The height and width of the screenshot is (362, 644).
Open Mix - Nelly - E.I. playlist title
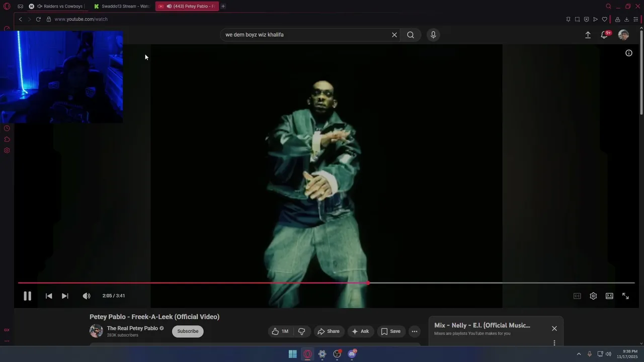coord(482,325)
